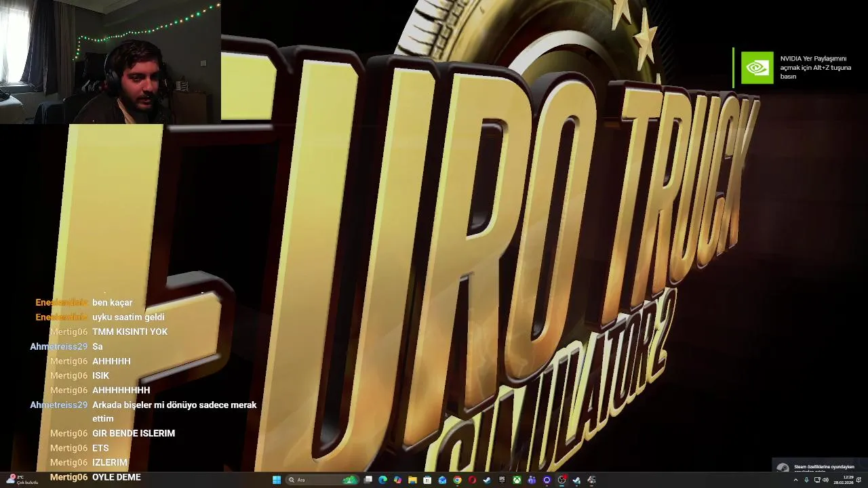Open Microsoft Teams from the taskbar

(532, 480)
